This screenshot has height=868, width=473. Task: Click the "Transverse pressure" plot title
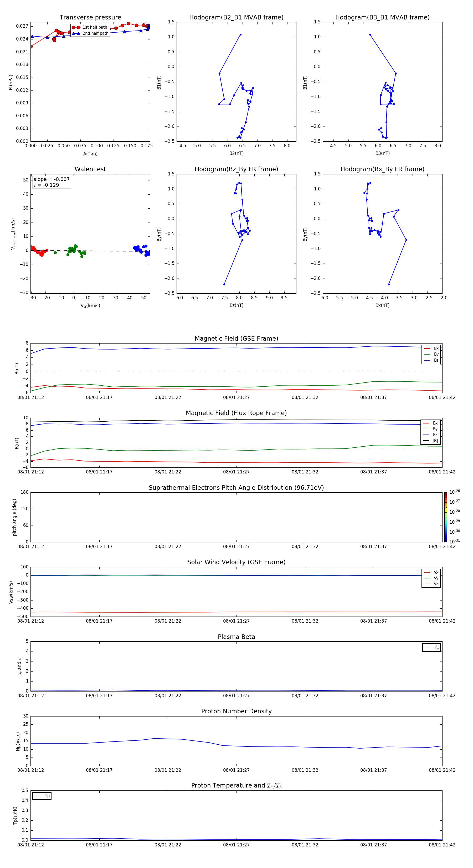tap(90, 17)
